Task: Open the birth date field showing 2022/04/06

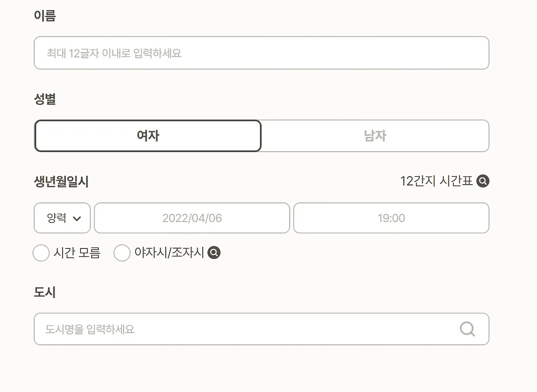Action: [x=192, y=218]
